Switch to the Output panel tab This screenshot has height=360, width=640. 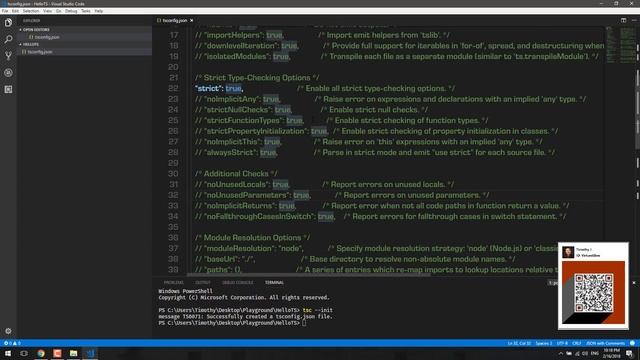[202, 282]
